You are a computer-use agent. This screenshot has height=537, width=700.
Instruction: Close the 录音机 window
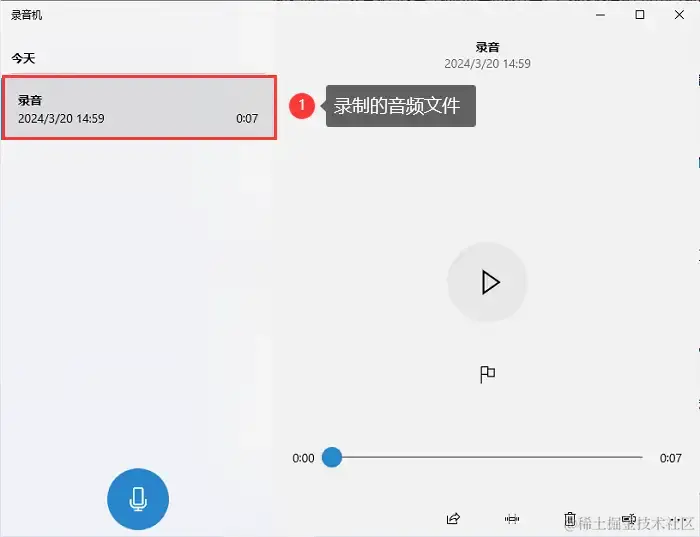pyautogui.click(x=679, y=15)
